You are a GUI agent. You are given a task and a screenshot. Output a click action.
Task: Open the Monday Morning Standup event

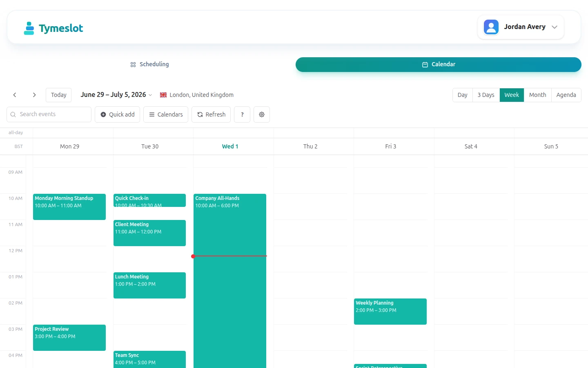(x=69, y=207)
